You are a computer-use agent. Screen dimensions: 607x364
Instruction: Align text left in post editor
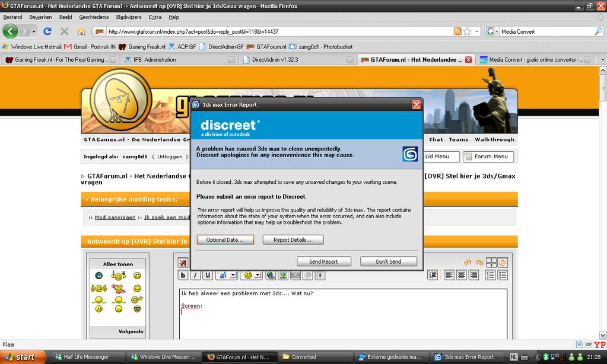point(449,275)
